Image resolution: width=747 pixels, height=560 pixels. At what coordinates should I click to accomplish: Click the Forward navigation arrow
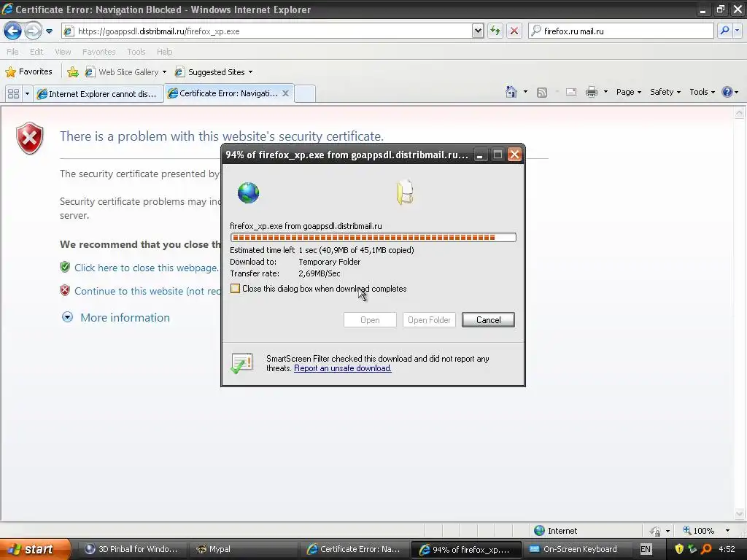click(x=33, y=31)
